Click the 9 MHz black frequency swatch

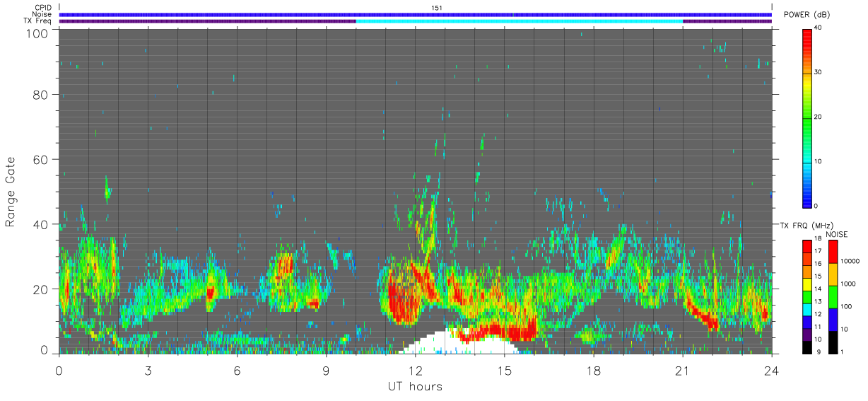point(807,347)
